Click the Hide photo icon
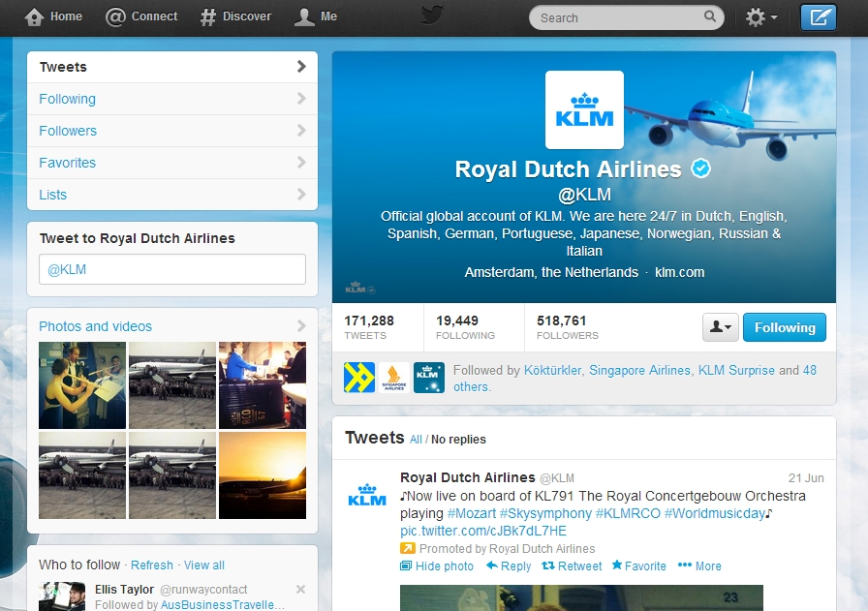This screenshot has width=868, height=611. click(x=406, y=565)
